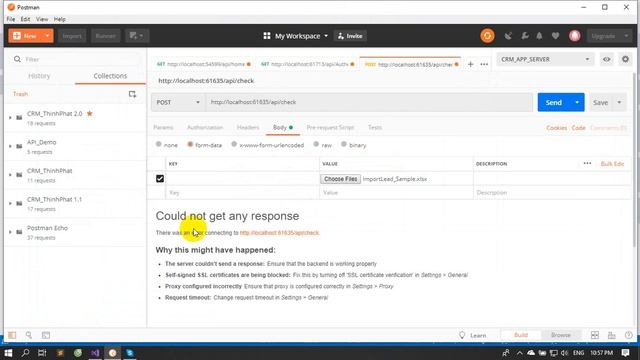
Task: Click the empty Key field in new row
Action: pos(243,193)
